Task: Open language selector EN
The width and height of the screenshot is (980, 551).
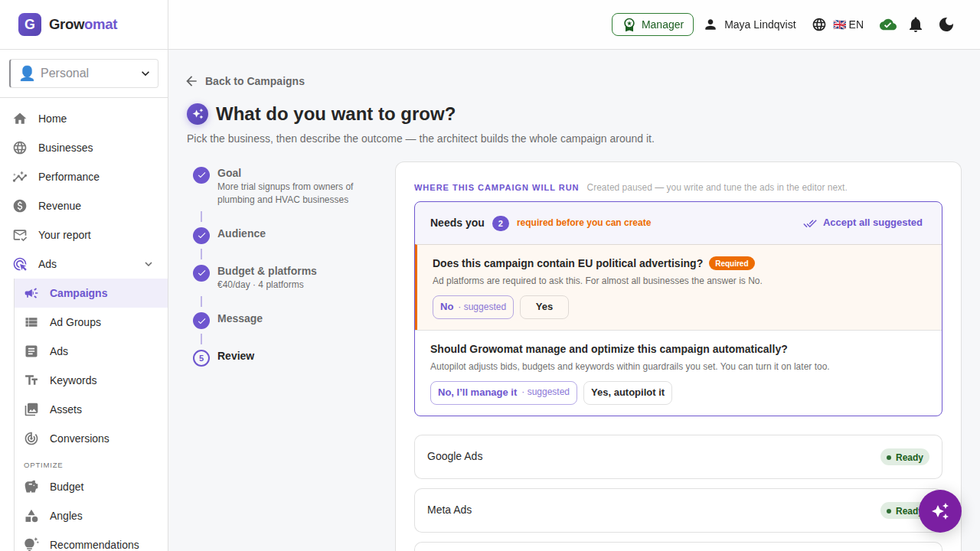Action: pyautogui.click(x=838, y=24)
